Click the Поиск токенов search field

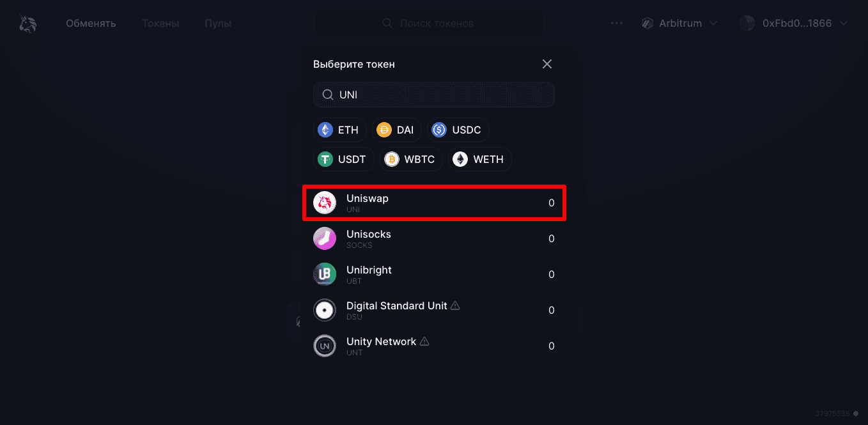point(428,24)
